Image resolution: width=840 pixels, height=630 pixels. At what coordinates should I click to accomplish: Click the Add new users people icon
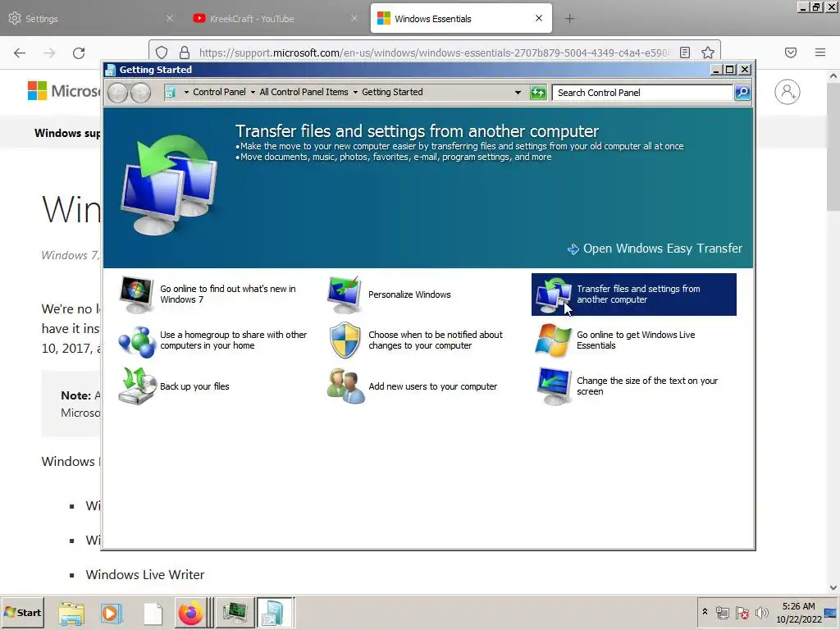pyautogui.click(x=345, y=386)
